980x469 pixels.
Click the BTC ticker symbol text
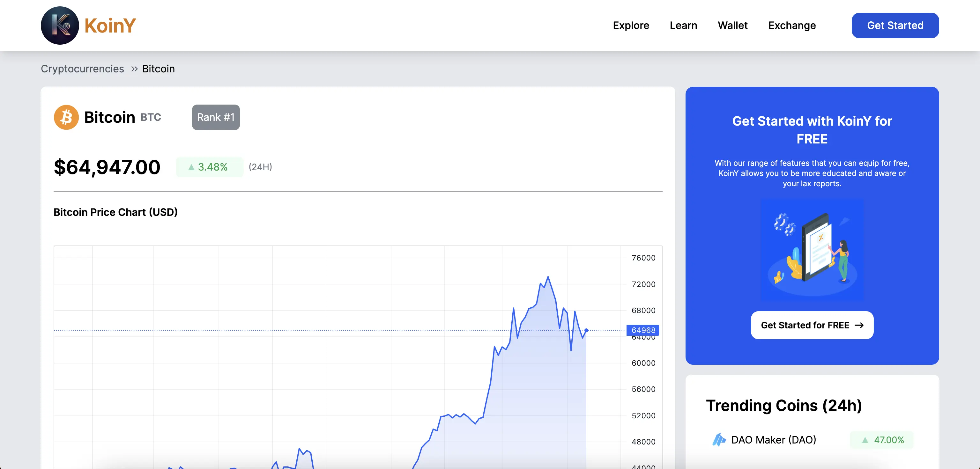151,118
